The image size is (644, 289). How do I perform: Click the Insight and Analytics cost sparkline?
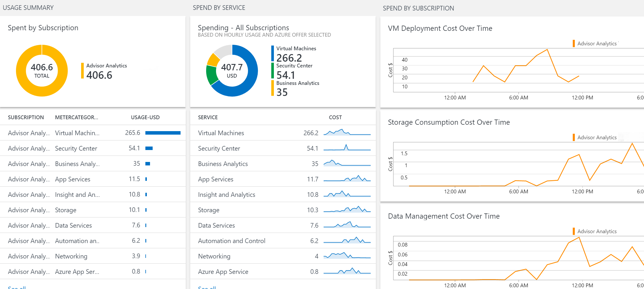tap(347, 194)
